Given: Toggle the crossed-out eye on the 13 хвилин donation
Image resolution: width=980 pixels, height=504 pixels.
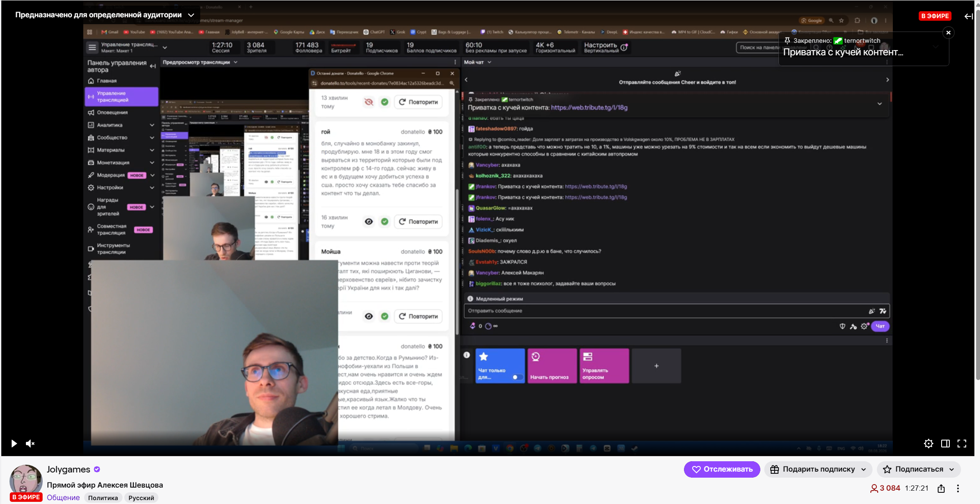Looking at the screenshot, I should point(369,102).
